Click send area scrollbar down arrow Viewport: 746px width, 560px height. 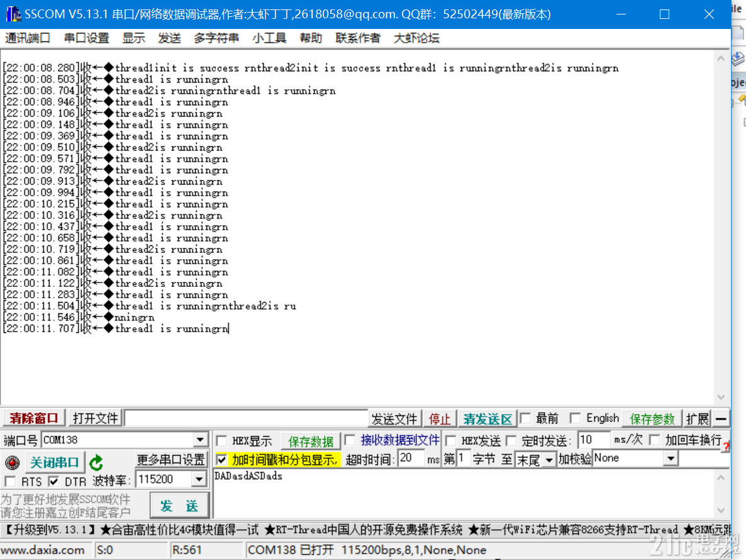pyautogui.click(x=721, y=510)
